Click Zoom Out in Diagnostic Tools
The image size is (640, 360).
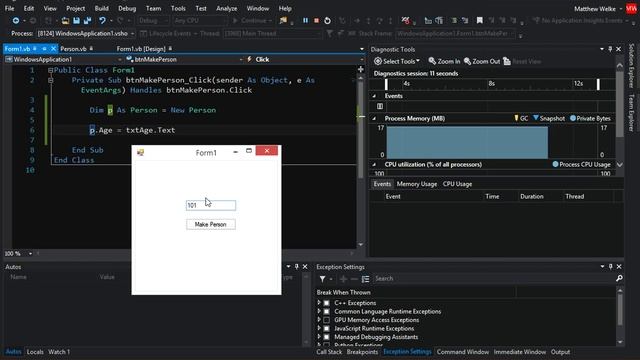482,61
